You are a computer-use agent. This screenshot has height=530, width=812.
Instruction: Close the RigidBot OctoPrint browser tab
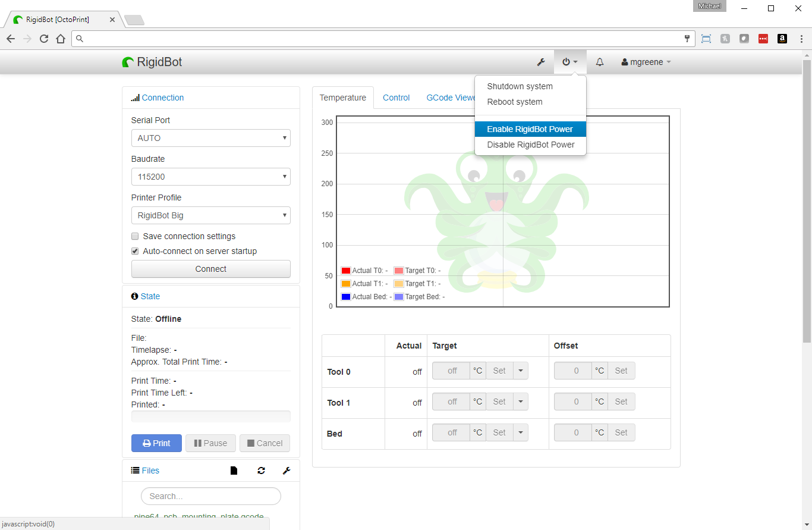tap(112, 20)
